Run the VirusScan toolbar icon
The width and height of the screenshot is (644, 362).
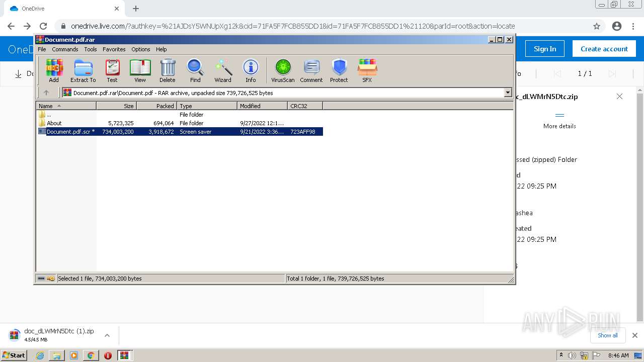[x=283, y=70]
